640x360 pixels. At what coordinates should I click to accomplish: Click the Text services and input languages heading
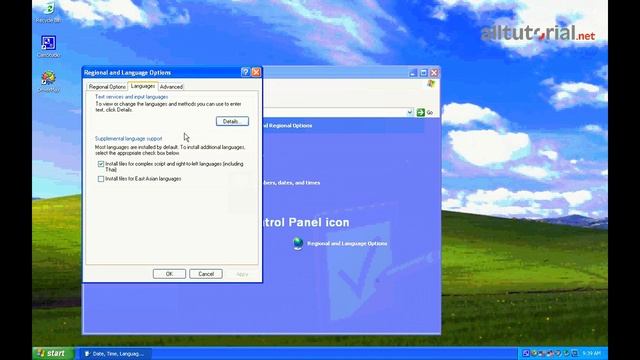pos(131,97)
